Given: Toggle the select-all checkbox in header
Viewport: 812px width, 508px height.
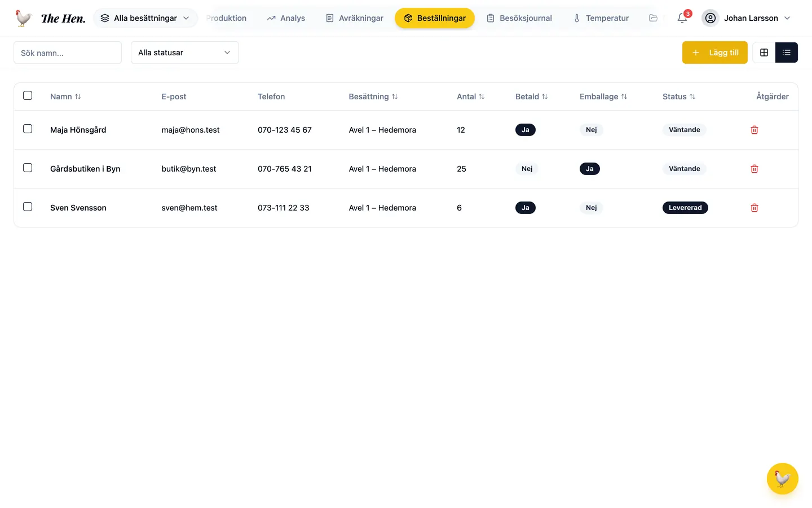Looking at the screenshot, I should coord(28,95).
